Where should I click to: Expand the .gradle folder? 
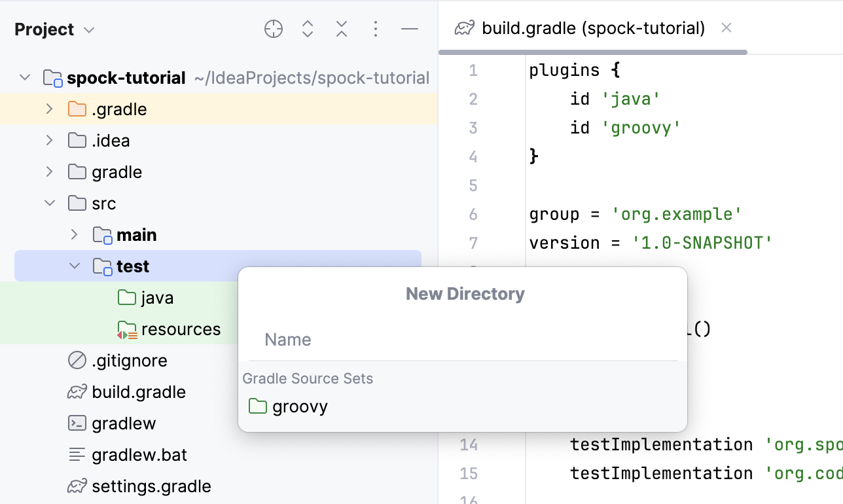[x=49, y=109]
